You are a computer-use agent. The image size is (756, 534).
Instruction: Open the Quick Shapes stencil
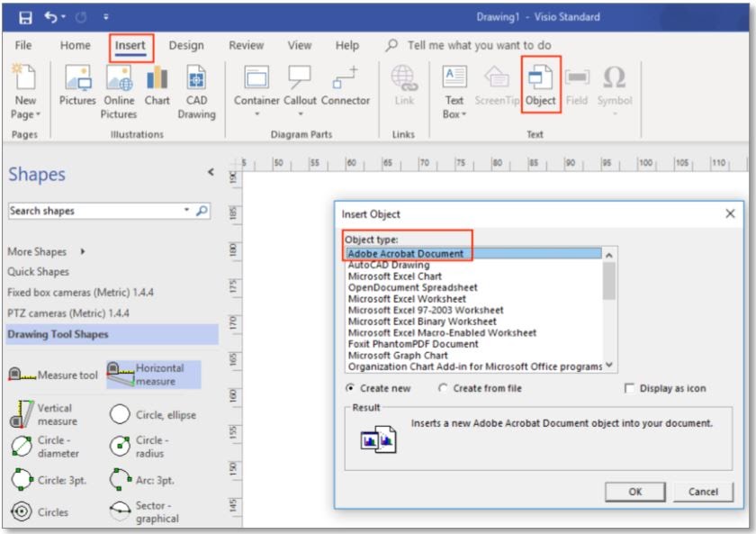(38, 272)
